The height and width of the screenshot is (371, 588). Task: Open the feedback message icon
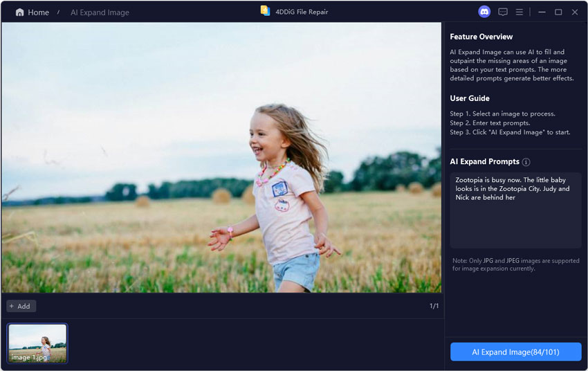point(502,12)
